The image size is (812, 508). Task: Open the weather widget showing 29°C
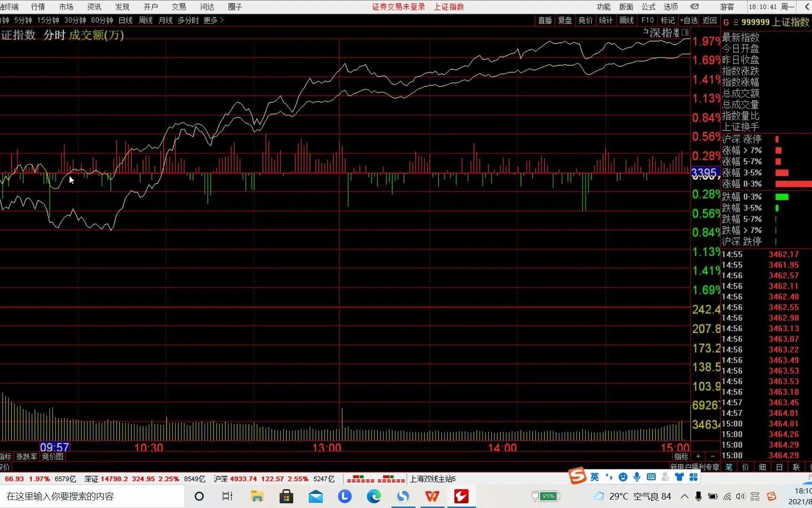[x=632, y=496]
